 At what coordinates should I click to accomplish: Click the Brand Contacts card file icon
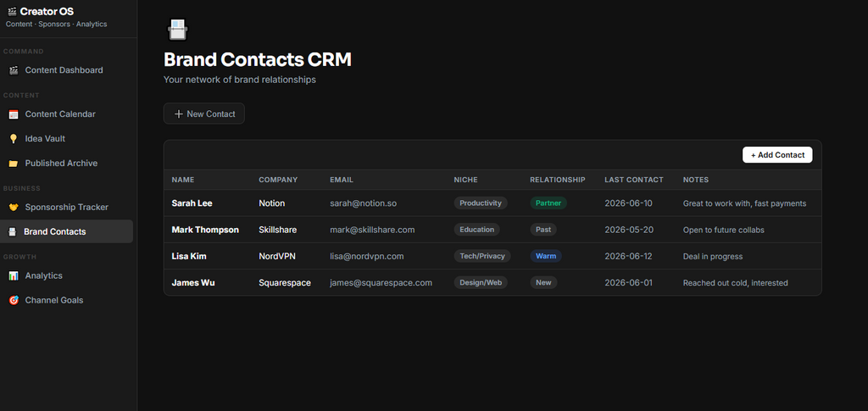(x=12, y=232)
